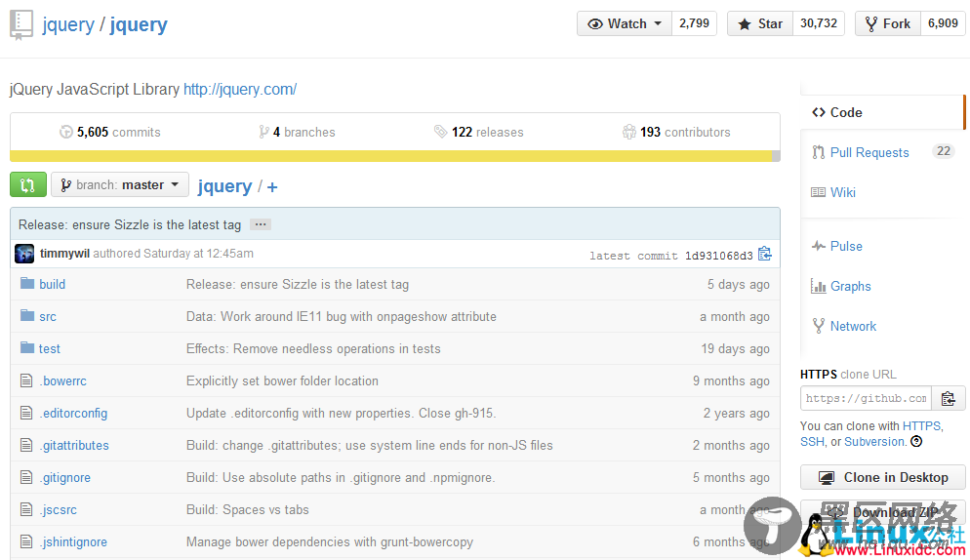Click the .editorconfig file icon
This screenshot has height=560, width=970.
(x=26, y=413)
